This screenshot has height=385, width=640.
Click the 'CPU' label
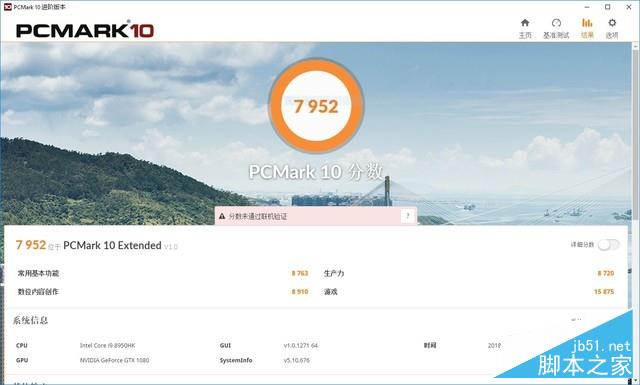22,345
